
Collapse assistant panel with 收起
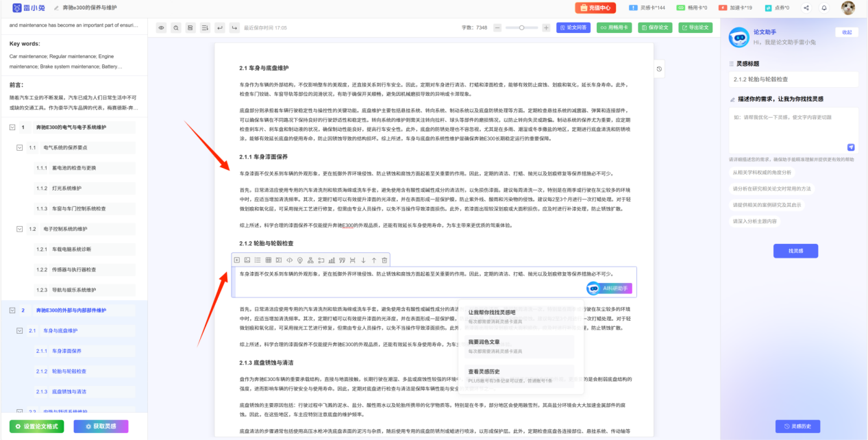pyautogui.click(x=847, y=32)
